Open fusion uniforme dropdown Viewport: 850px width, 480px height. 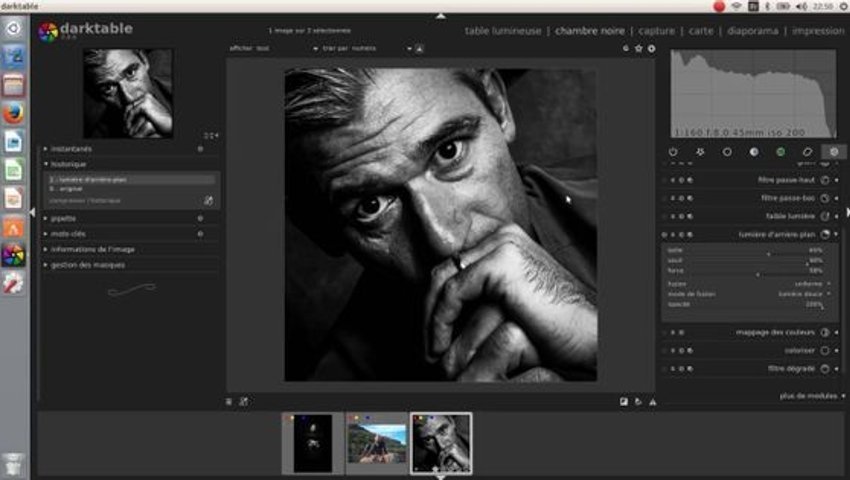pos(749,284)
